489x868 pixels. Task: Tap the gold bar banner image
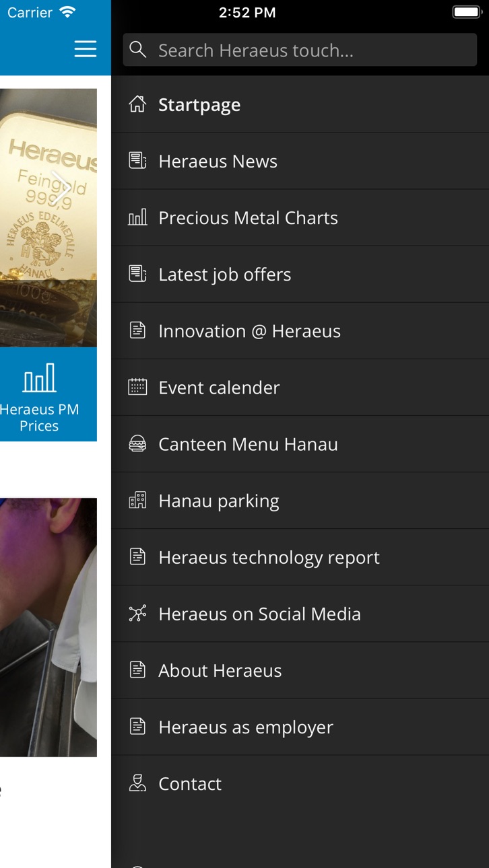(48, 217)
